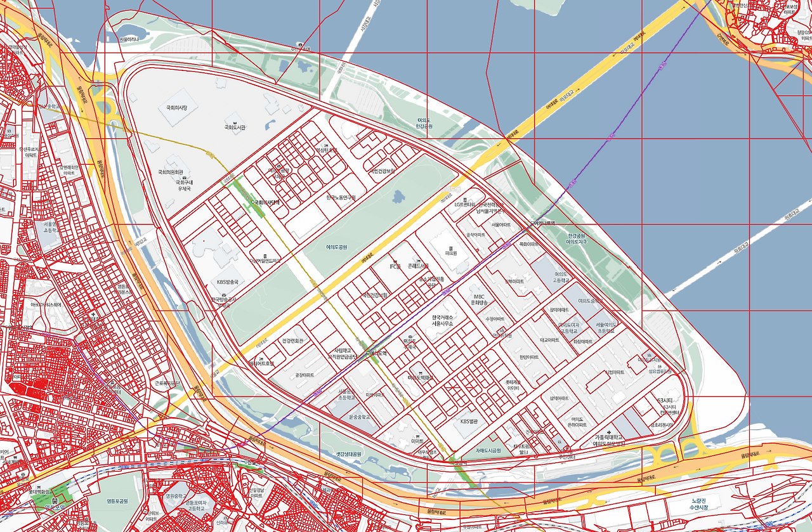Click the 한양아파트 label
This screenshot has height=532, width=812.
pos(528,357)
